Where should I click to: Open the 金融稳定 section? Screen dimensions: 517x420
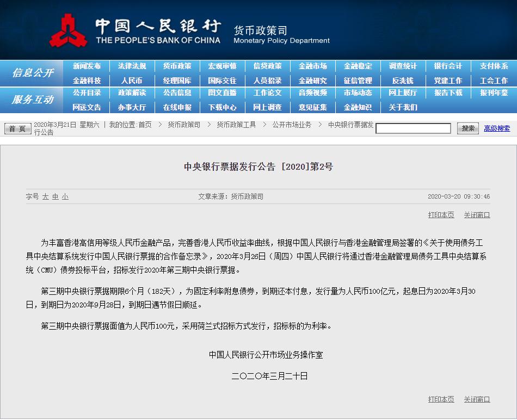[357, 66]
